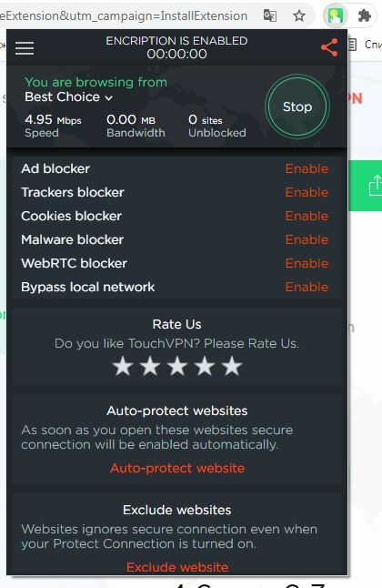Stop the VPN connection
This screenshot has width=382, height=588.
[x=297, y=106]
